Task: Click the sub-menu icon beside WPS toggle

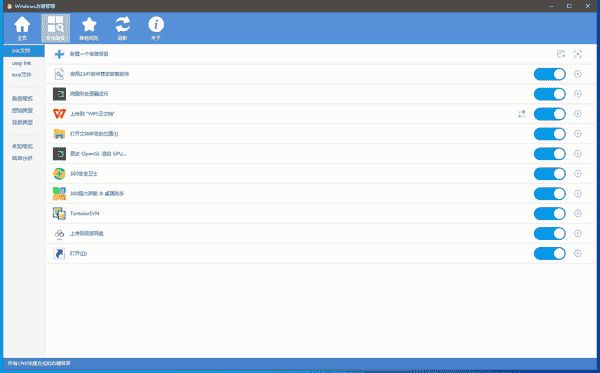Action: pos(522,114)
